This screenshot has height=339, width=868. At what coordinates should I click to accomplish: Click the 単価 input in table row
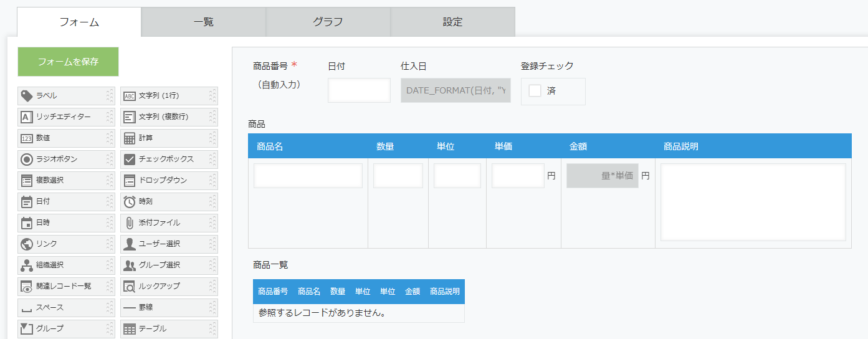(518, 176)
